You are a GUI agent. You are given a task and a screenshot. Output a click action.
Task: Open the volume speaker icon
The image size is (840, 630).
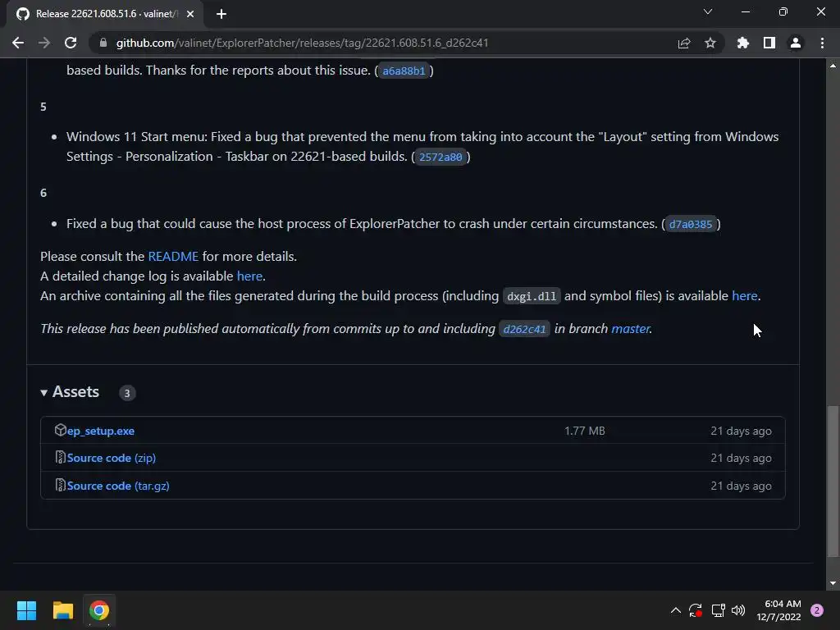coord(738,610)
